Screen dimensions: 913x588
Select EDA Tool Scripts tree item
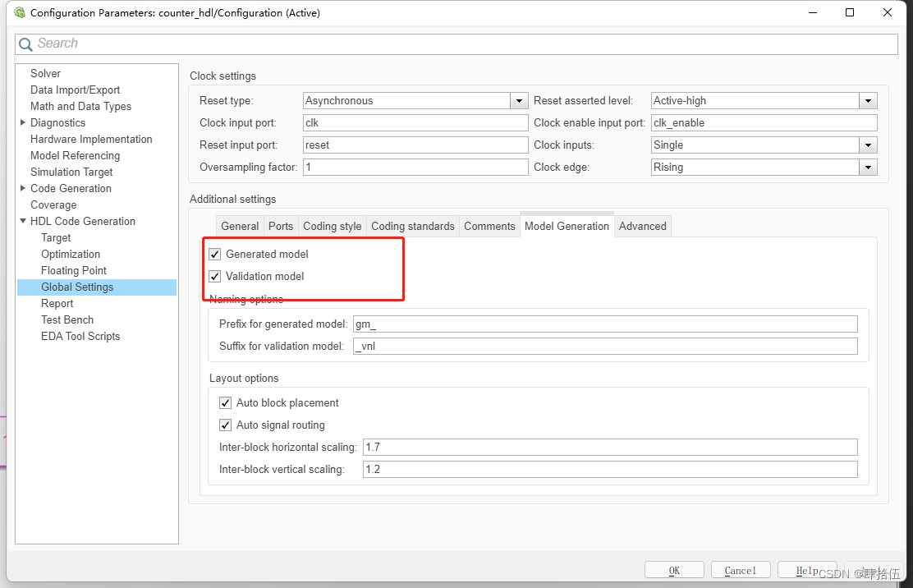click(80, 336)
